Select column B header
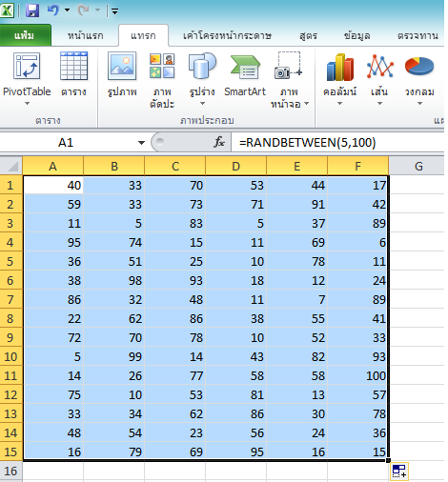Screen dimensions: 448x482 pyautogui.click(x=114, y=166)
